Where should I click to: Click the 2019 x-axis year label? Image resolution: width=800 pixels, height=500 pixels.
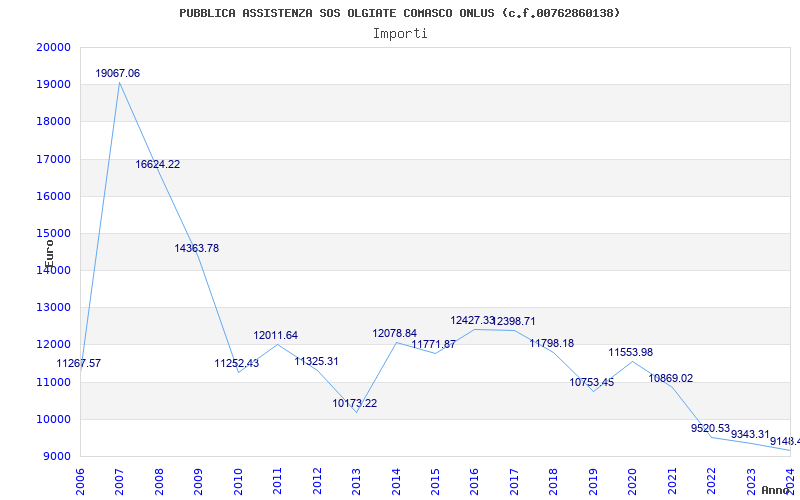[x=593, y=481]
